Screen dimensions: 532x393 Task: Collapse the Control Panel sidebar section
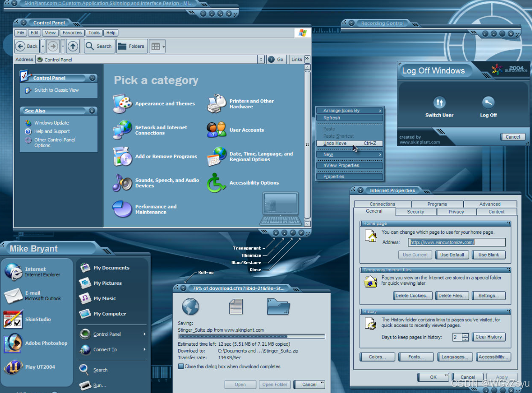(x=92, y=78)
